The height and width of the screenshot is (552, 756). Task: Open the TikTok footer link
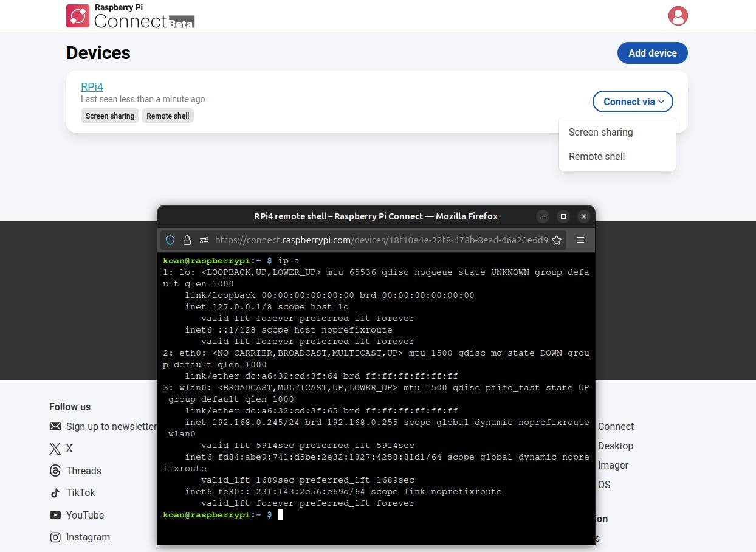pyautogui.click(x=81, y=493)
